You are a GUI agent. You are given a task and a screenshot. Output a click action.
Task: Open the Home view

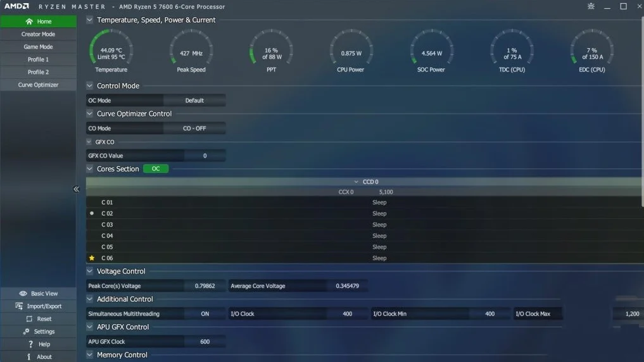click(x=38, y=22)
